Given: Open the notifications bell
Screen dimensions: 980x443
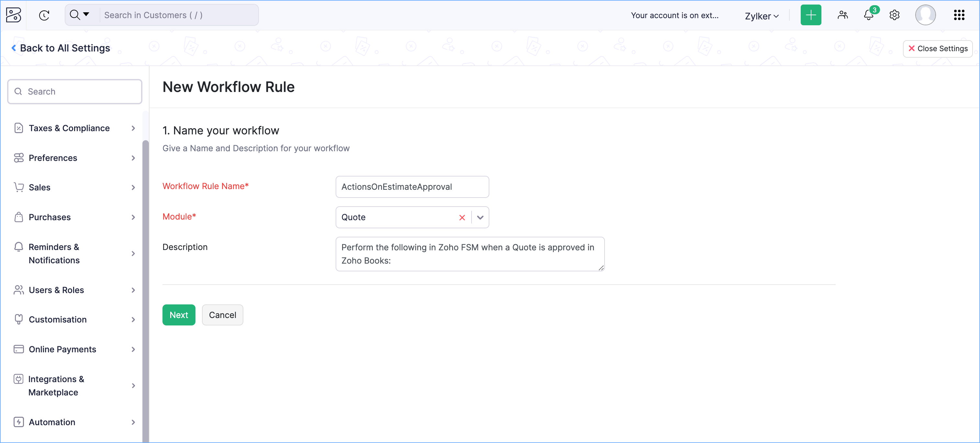Looking at the screenshot, I should [x=869, y=15].
